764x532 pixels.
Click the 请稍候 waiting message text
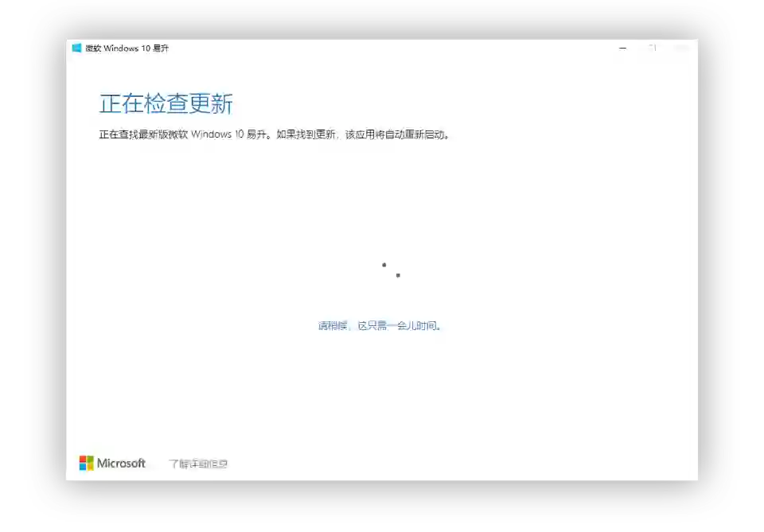(380, 325)
